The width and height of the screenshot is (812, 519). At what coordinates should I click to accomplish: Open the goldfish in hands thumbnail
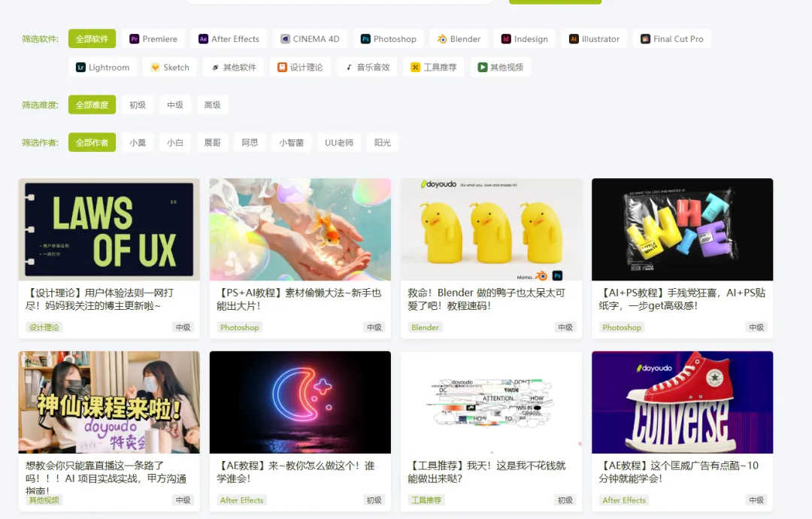[x=300, y=229]
